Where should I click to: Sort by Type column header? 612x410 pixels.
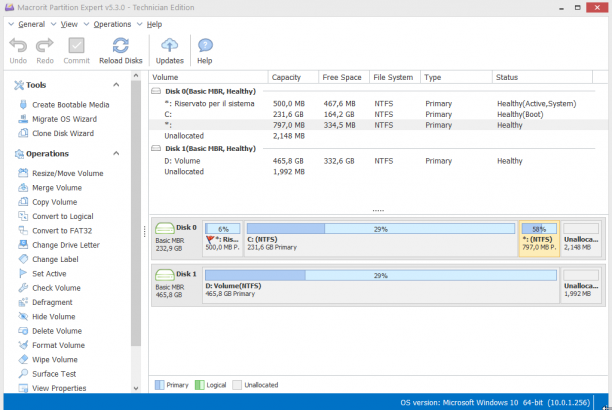coord(456,77)
